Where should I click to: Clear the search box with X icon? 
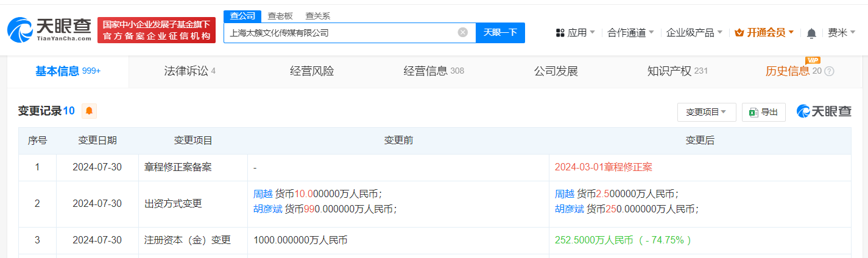(463, 33)
